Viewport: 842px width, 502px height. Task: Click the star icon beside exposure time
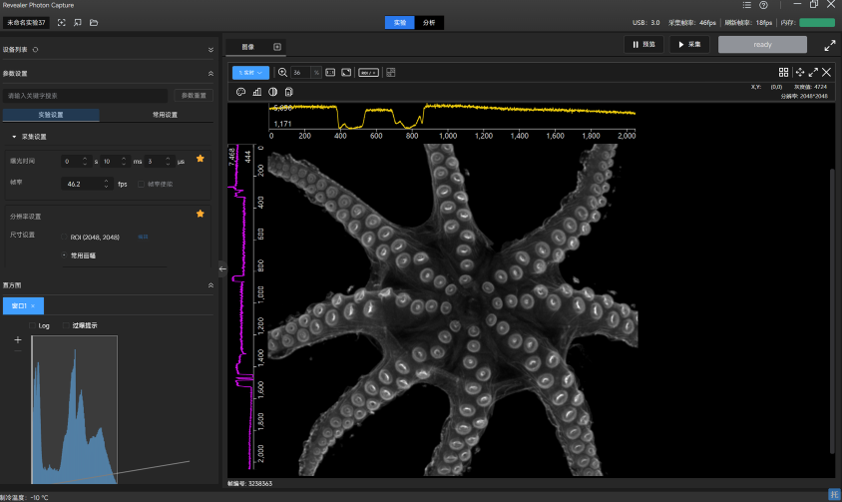point(200,159)
